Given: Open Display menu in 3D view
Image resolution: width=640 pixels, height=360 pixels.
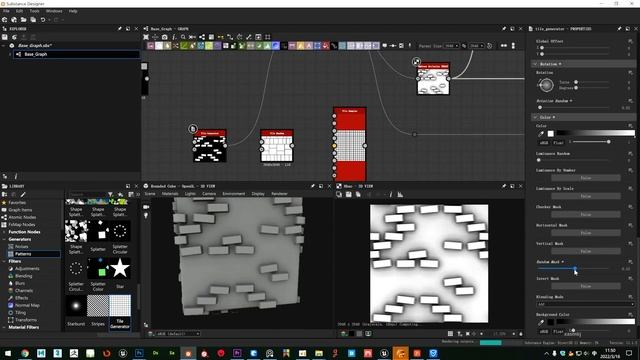Looking at the screenshot, I should click(258, 194).
